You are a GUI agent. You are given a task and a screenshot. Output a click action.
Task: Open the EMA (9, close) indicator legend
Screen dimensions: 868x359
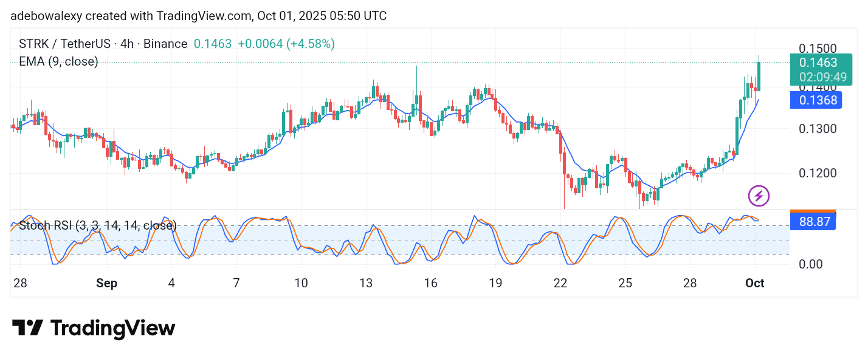coord(58,61)
